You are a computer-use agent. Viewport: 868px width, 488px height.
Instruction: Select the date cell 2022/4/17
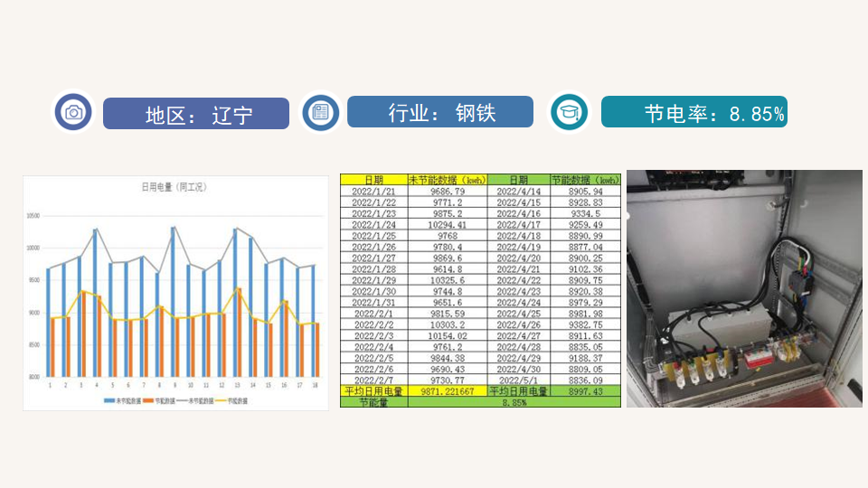click(x=519, y=225)
